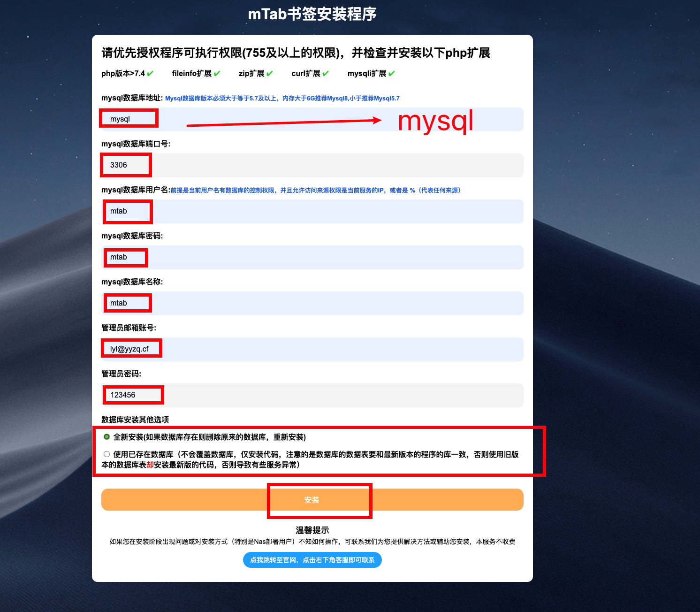This screenshot has width=700, height=612.
Task: Focus the mysql数据库密码 input field
Action: 312,257
